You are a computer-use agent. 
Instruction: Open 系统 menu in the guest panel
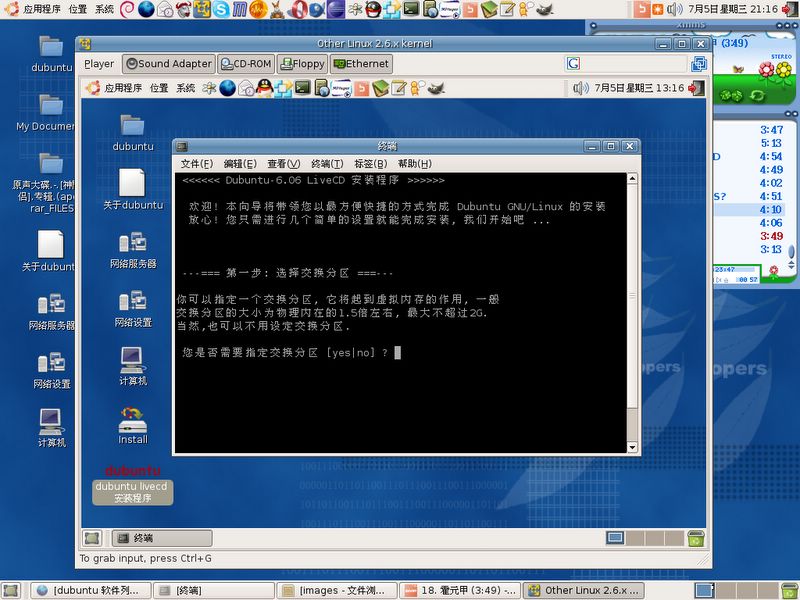point(186,88)
